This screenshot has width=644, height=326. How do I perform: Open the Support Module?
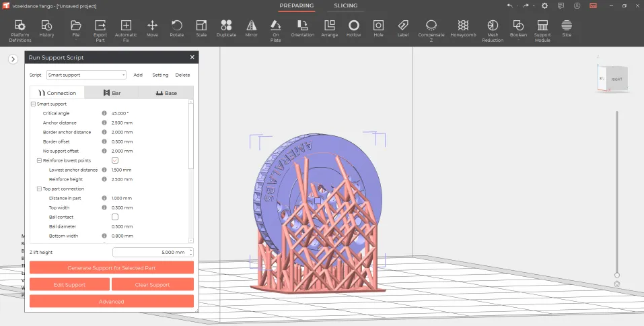coord(542,30)
